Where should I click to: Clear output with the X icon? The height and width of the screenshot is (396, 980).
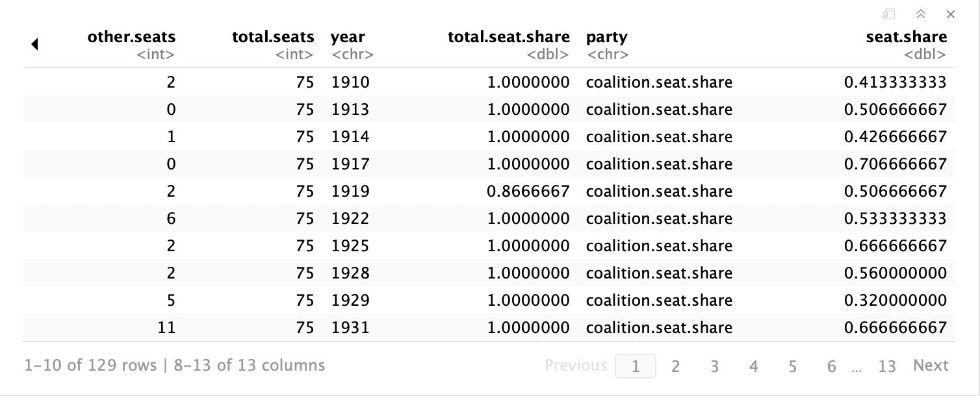[951, 14]
